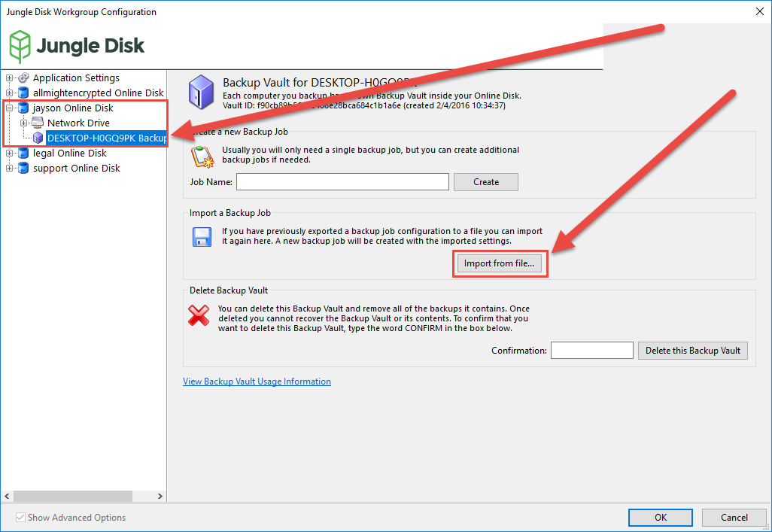The height and width of the screenshot is (532, 772).
Task: Expand the Application Settings tree node
Action: (9, 78)
